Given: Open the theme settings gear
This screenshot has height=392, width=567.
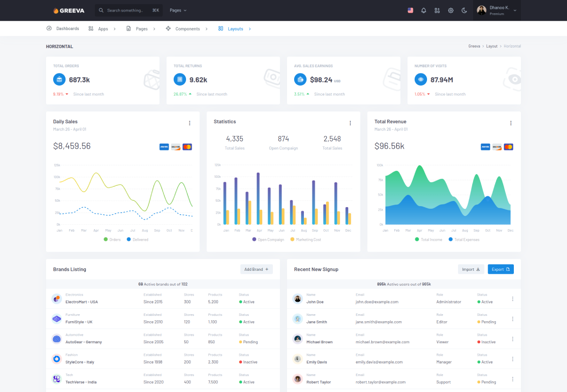Looking at the screenshot, I should [x=451, y=10].
